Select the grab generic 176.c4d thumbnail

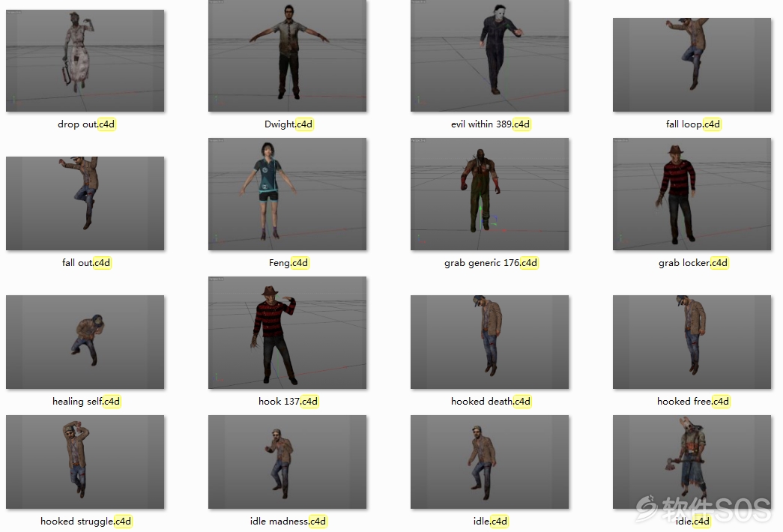(x=489, y=194)
